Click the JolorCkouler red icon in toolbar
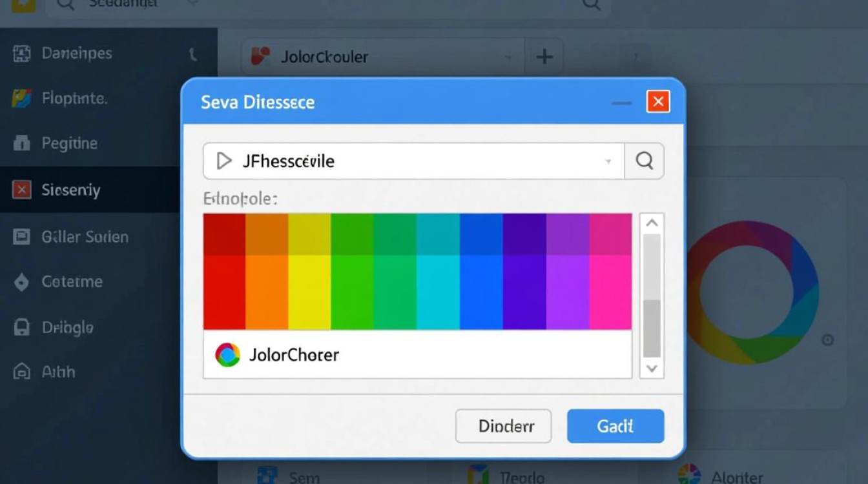868x484 pixels. [260, 57]
